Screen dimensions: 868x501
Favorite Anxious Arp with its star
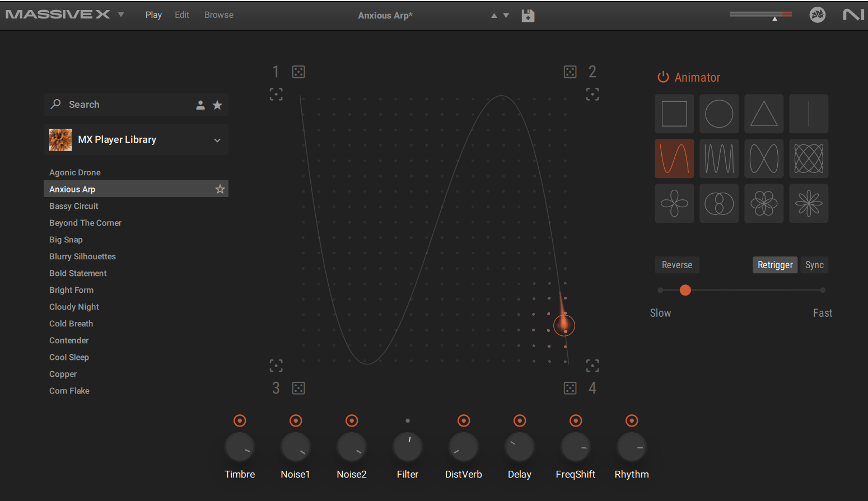(220, 189)
